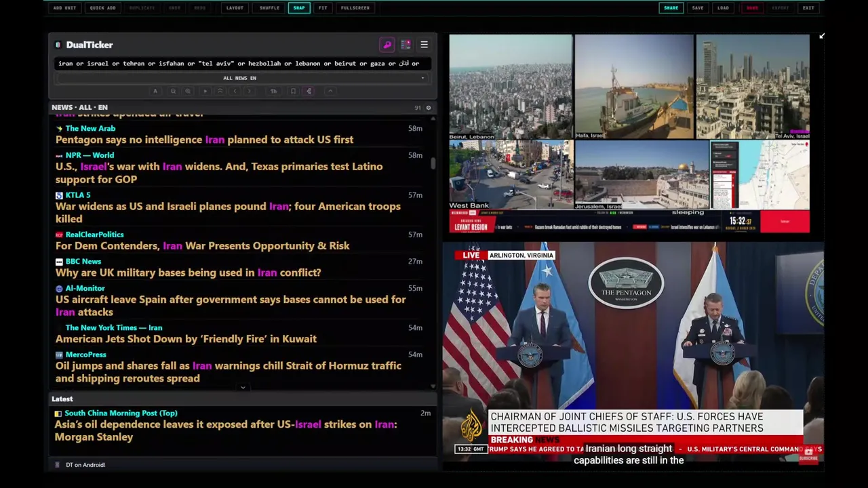The image size is (868, 488).
Task: Click the SAVE button
Action: click(698, 8)
